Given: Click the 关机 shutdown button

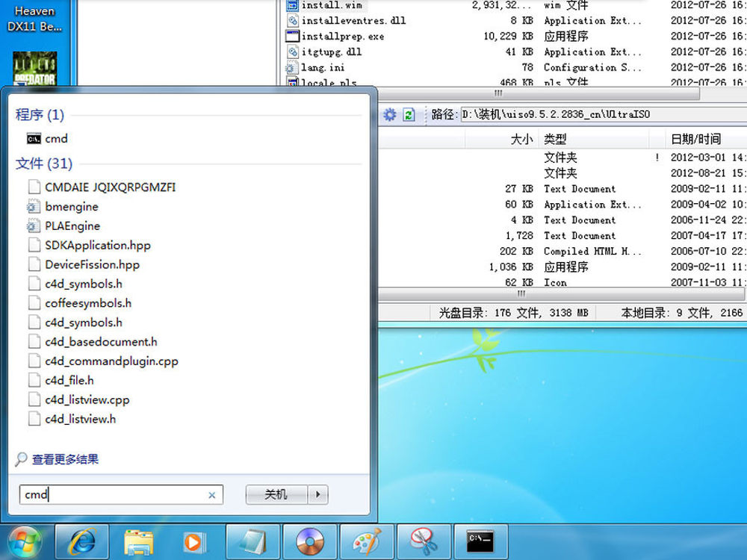Looking at the screenshot, I should pos(276,495).
